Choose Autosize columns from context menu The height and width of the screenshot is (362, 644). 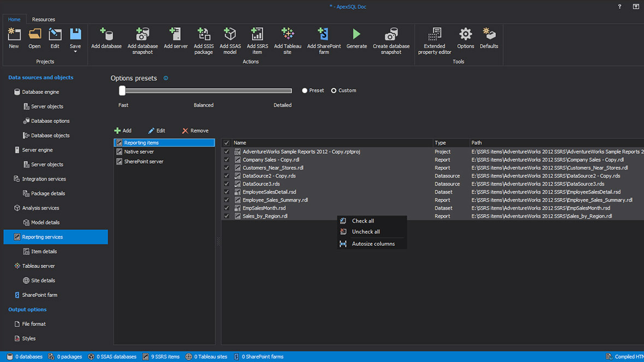[371, 244]
